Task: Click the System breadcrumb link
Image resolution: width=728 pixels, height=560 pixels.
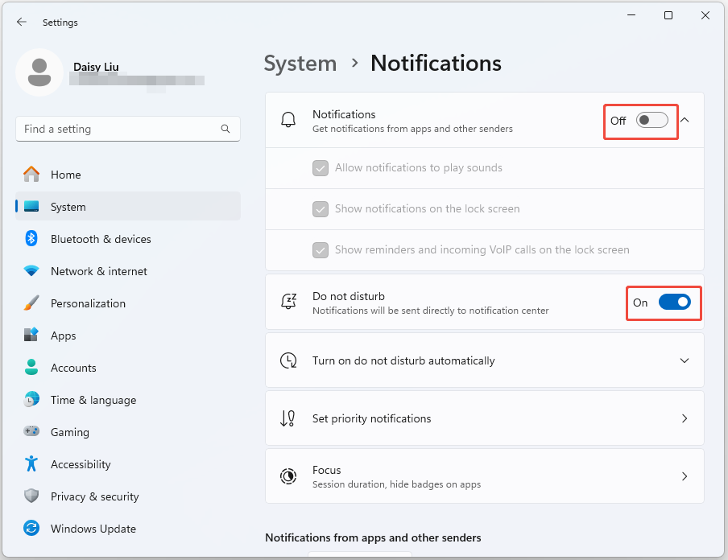Action: tap(300, 64)
